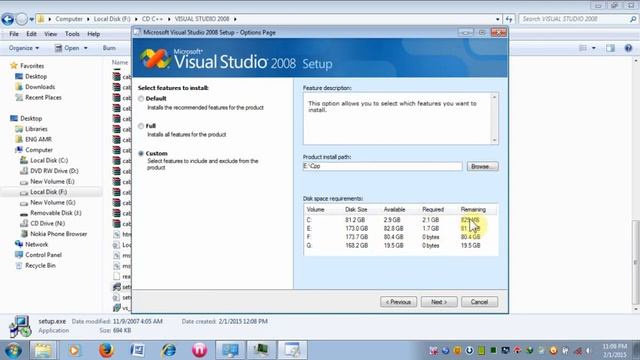The image size is (640, 360).
Task: Click the Product install path field
Action: click(382, 167)
